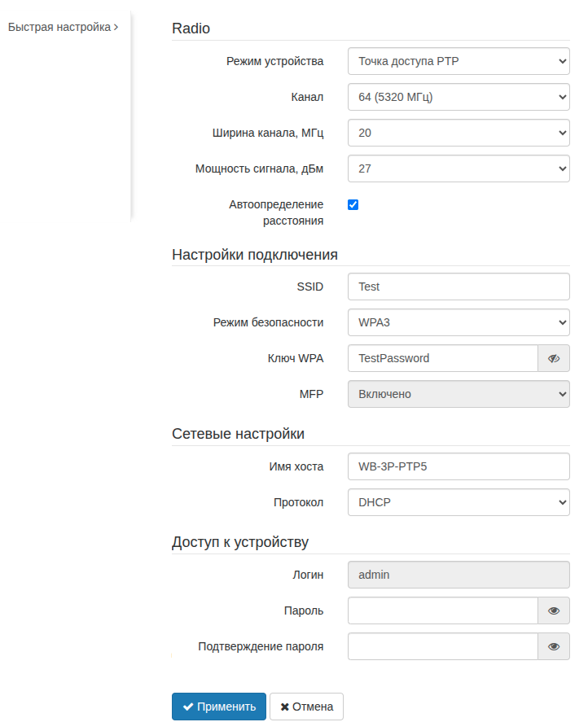The image size is (588, 722).
Task: Open the Ширина канала, МГц dropdown
Action: coord(458,133)
